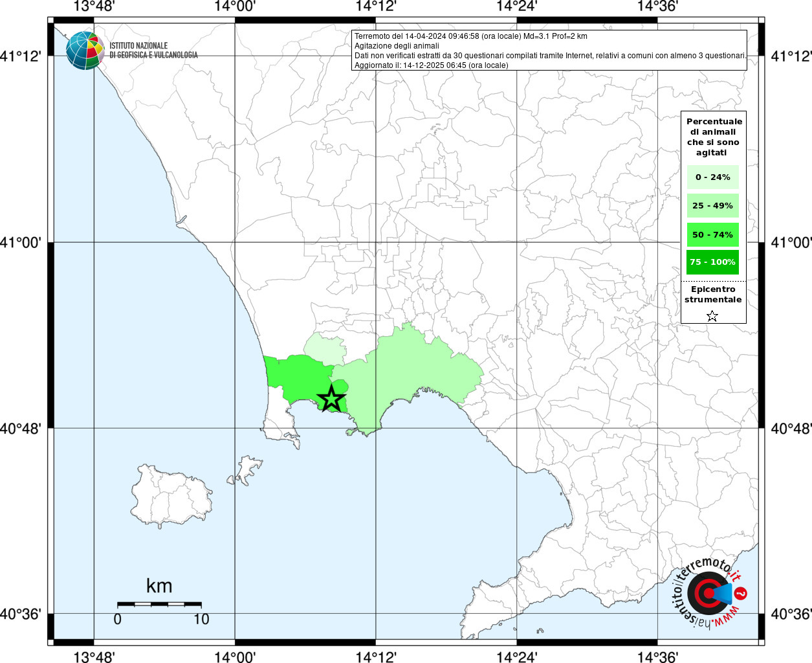This screenshot has height=663, width=812.
Task: Click the black and white scale bar
Action: 159,604
